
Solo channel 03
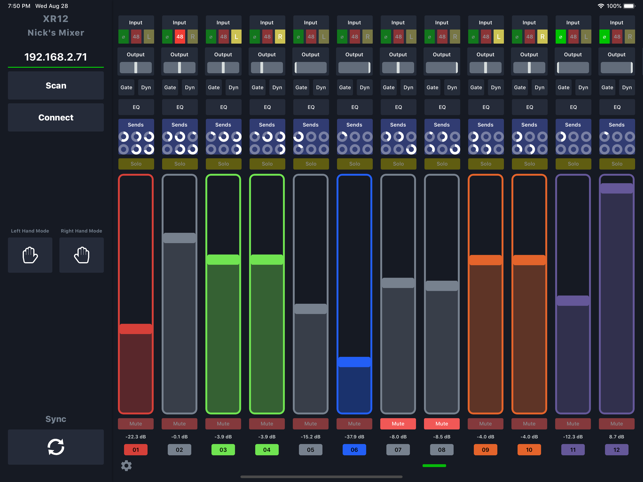pyautogui.click(x=223, y=164)
